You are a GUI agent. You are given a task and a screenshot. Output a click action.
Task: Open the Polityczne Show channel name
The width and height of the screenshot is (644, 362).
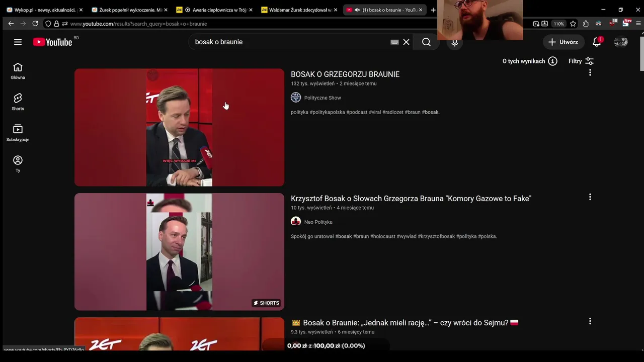point(323,98)
